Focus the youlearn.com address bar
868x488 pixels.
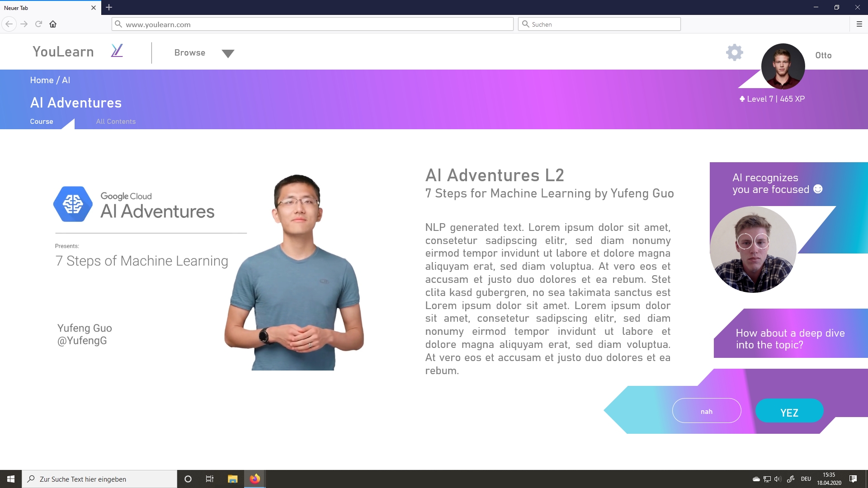click(x=312, y=24)
